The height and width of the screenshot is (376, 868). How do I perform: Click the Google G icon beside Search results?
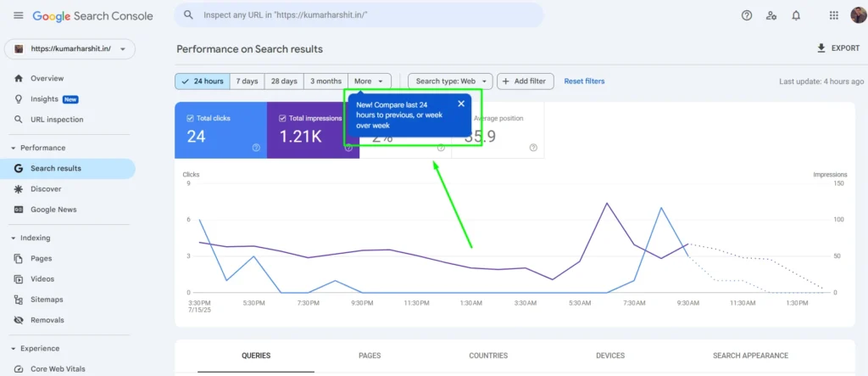[19, 169]
